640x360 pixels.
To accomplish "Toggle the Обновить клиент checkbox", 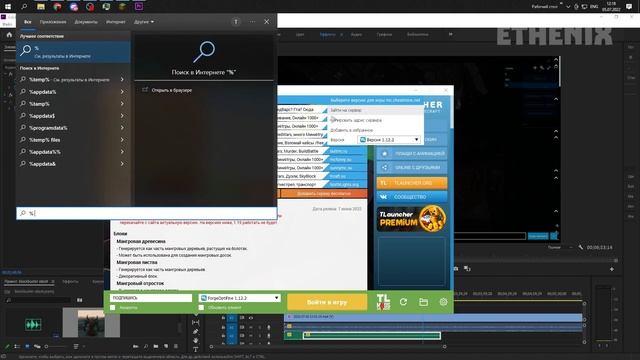I will click(x=201, y=308).
